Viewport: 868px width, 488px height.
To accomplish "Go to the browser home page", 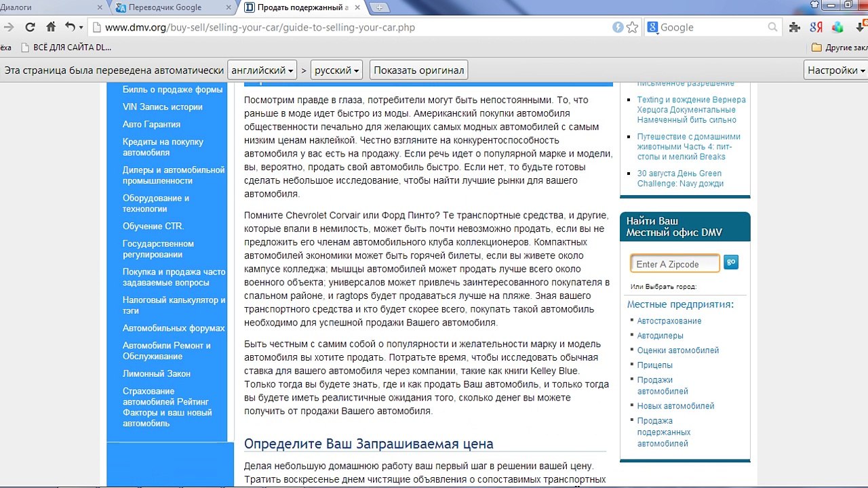I will click(51, 27).
